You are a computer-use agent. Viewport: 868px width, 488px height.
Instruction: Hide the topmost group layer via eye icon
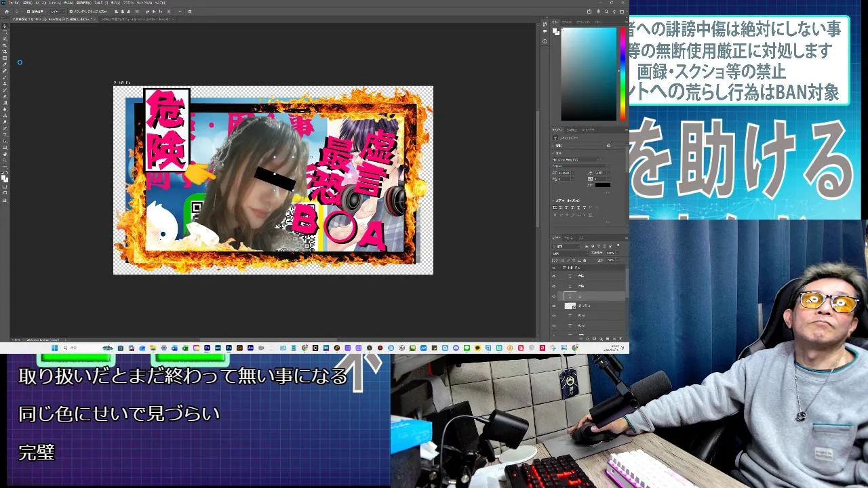(554, 268)
